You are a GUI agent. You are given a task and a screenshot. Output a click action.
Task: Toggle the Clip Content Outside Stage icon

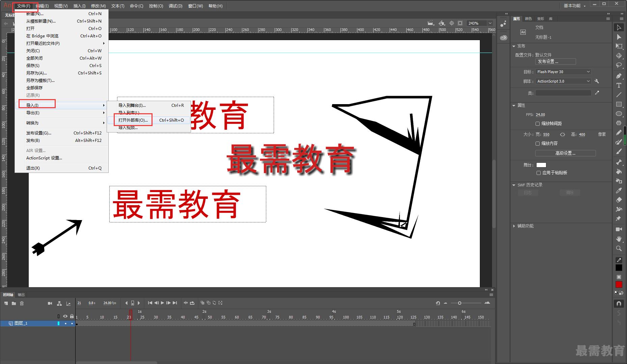460,23
